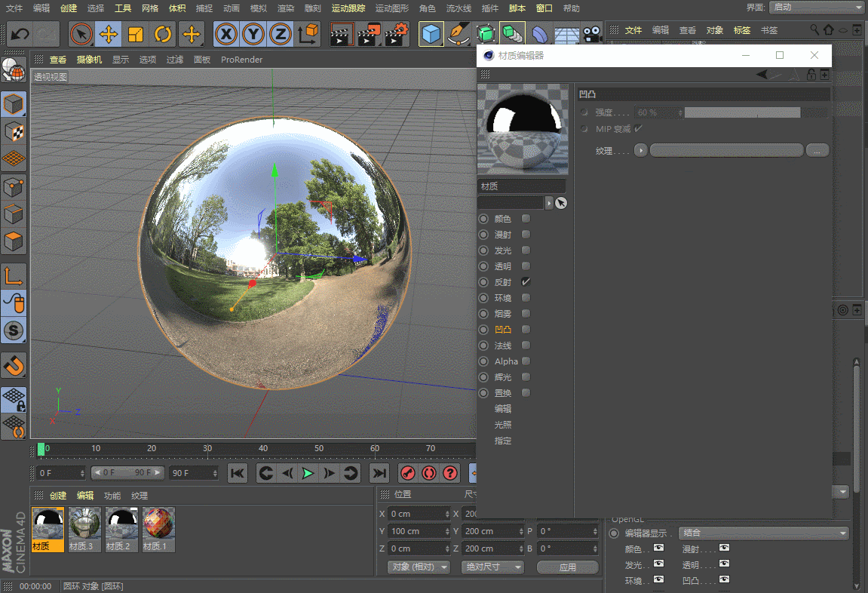Click the texture browse button labeled ...

point(817,151)
